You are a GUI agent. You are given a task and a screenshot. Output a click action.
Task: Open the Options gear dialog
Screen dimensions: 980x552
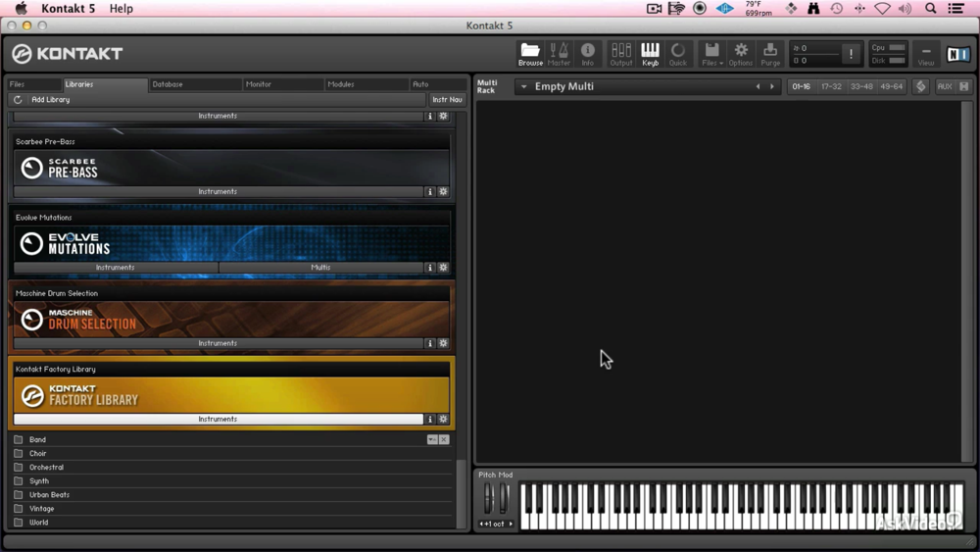(741, 54)
